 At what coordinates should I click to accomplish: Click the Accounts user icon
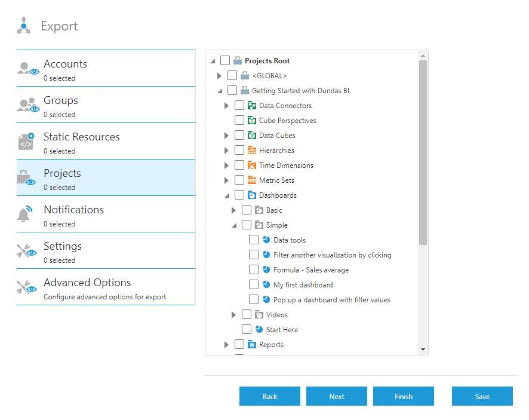pyautogui.click(x=28, y=69)
